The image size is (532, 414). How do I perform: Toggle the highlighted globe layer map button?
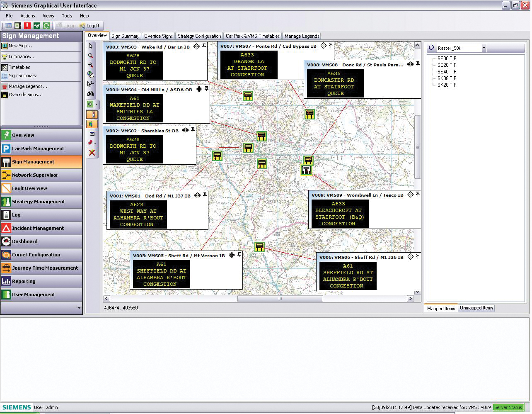pos(92,124)
